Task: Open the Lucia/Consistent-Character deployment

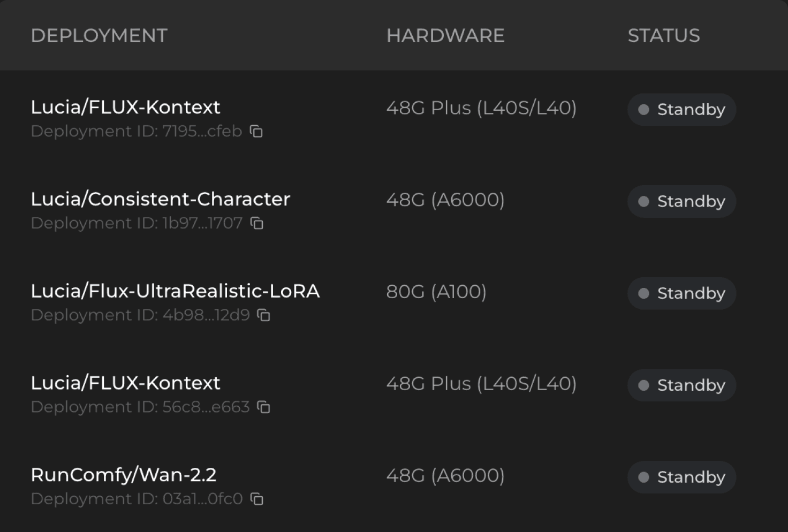Action: tap(160, 200)
